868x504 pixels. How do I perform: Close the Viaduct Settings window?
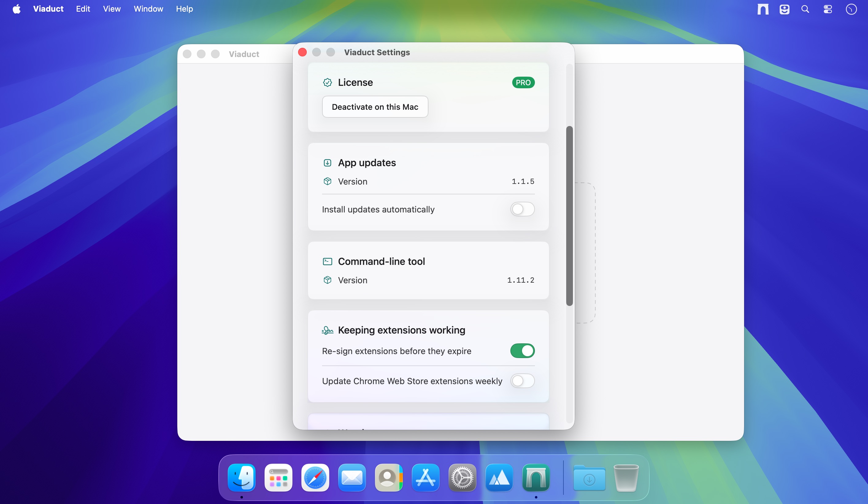click(302, 52)
